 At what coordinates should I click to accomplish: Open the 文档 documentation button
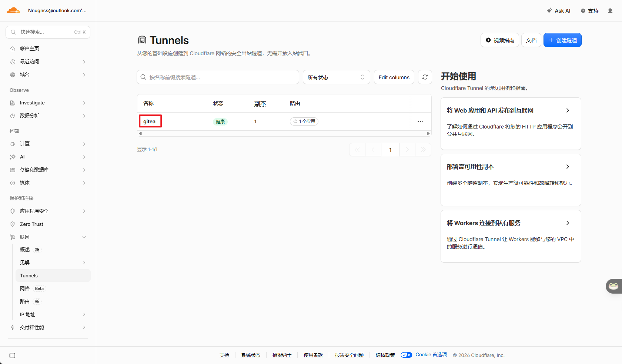tap(531, 40)
